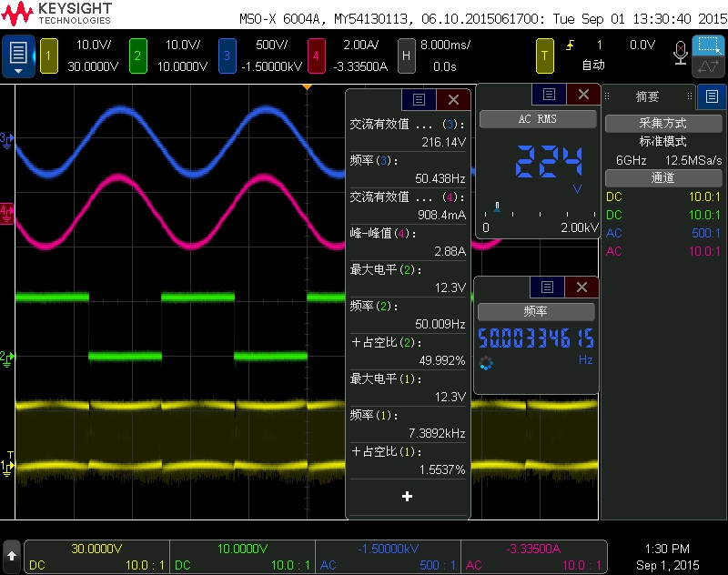Viewport: 728px width, 575px height.
Task: Select the zoom box selection tool icon
Action: tap(708, 45)
